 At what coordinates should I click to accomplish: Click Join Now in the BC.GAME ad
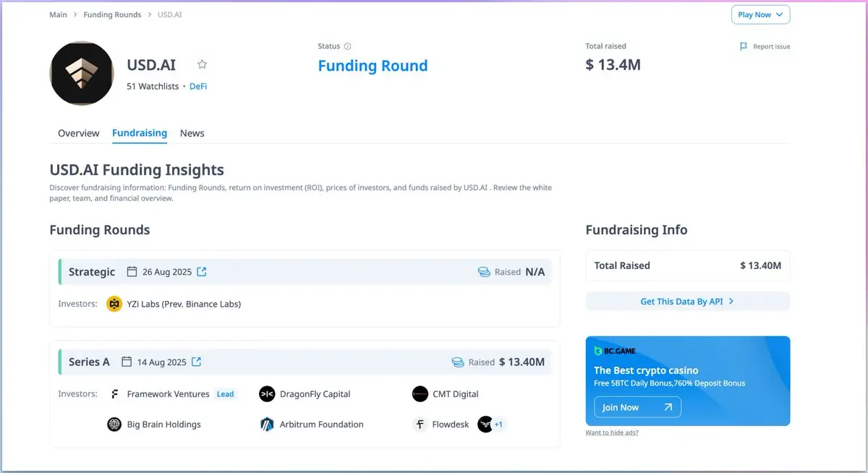point(637,407)
